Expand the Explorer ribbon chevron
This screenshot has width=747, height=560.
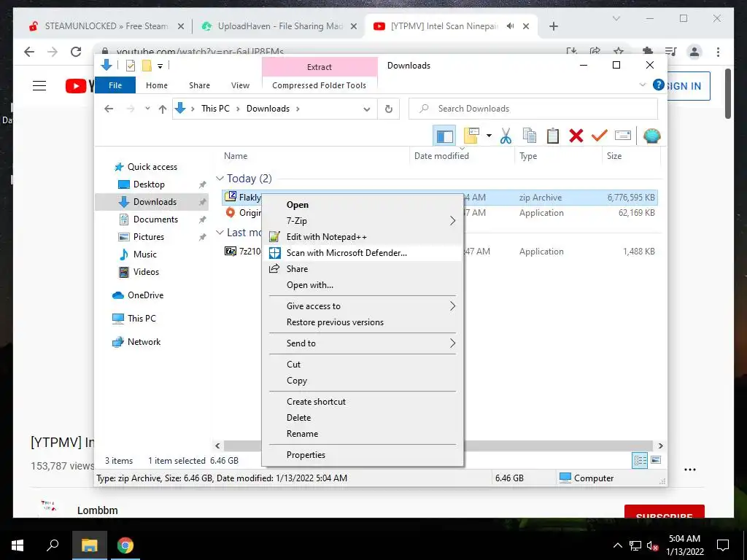(642, 85)
